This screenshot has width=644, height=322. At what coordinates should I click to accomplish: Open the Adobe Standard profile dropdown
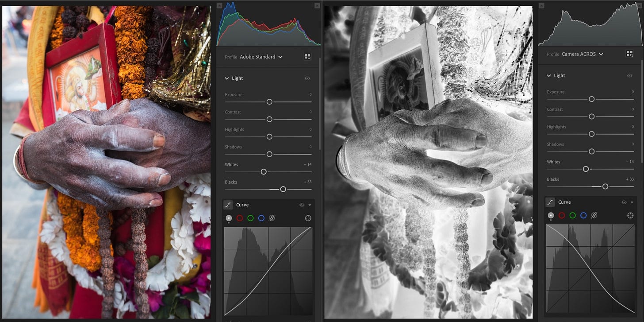click(261, 57)
